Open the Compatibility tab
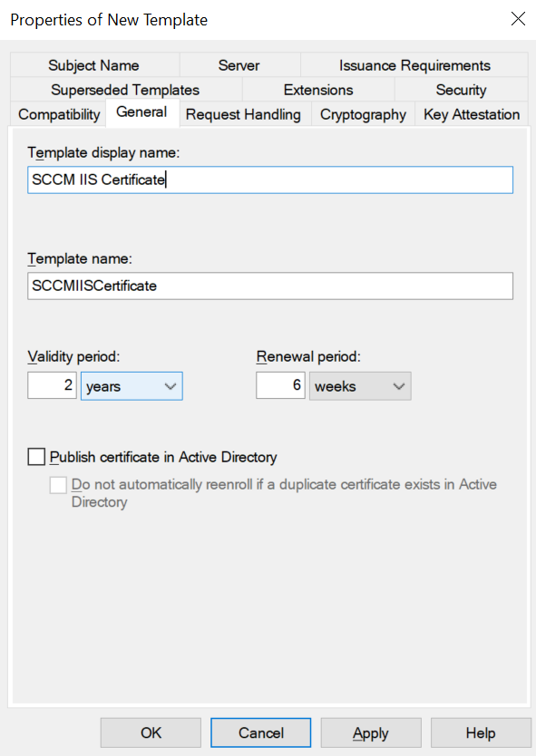 pyautogui.click(x=59, y=114)
